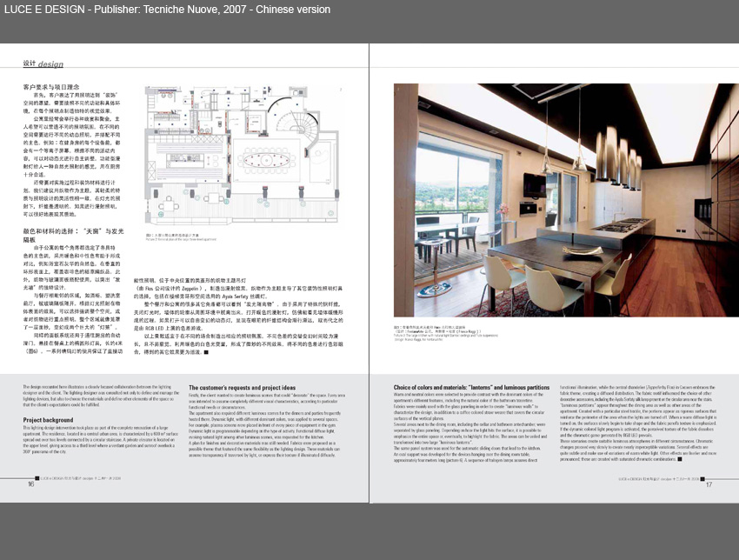Click page number 16
Image resolution: width=739 pixels, height=560 pixels.
coord(31,484)
